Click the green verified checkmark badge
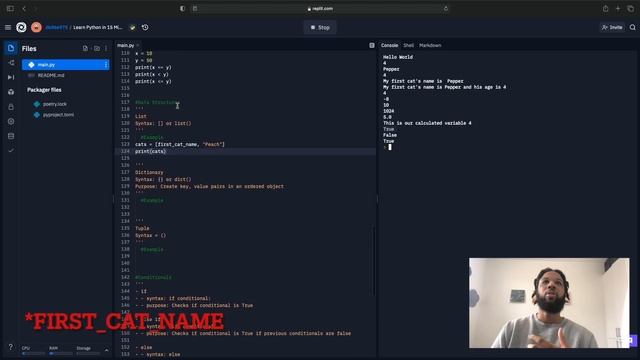This screenshot has height=360, width=640. (x=132, y=27)
